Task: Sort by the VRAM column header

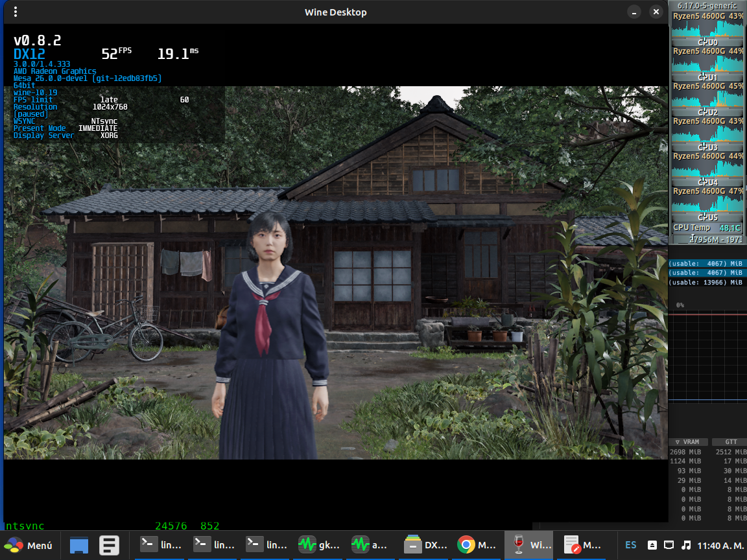Action: (688, 442)
